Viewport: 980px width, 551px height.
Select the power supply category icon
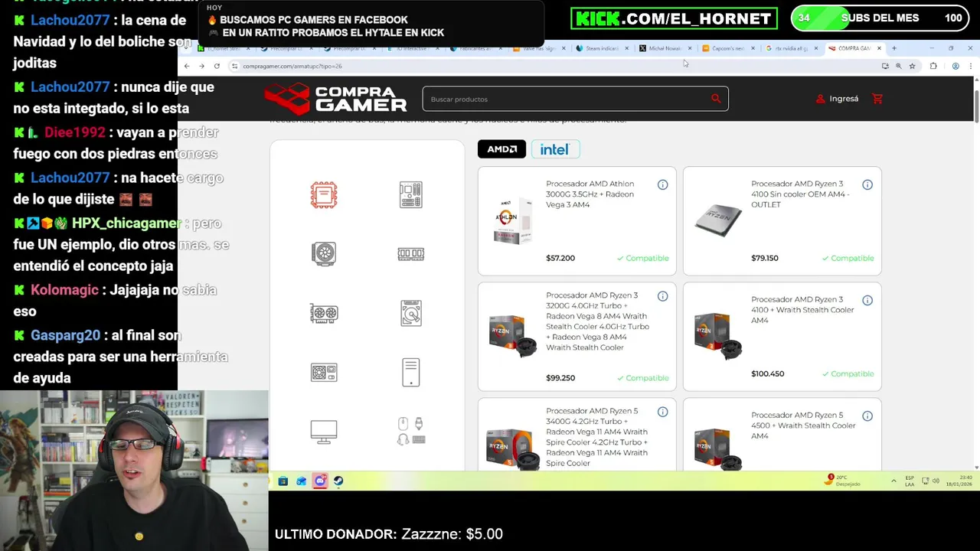[324, 373]
